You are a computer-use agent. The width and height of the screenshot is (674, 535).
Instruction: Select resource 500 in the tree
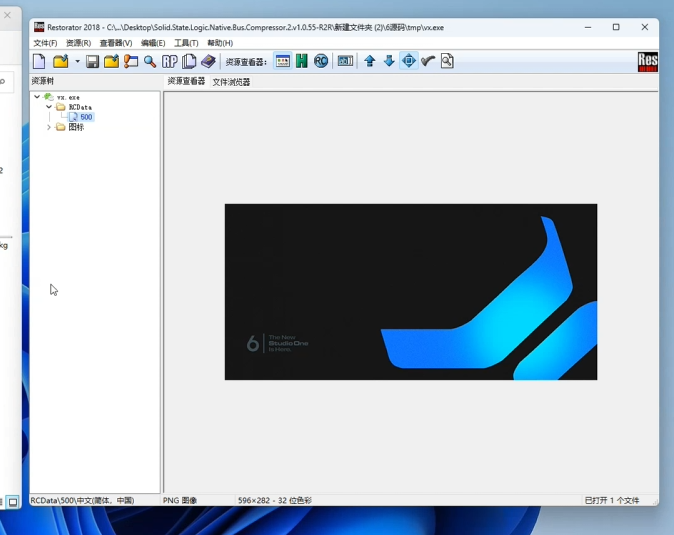coord(86,117)
